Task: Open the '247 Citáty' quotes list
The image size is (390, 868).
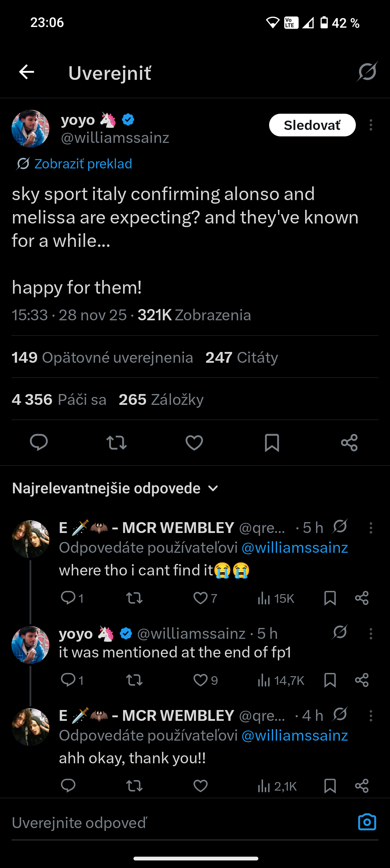Action: [241, 358]
